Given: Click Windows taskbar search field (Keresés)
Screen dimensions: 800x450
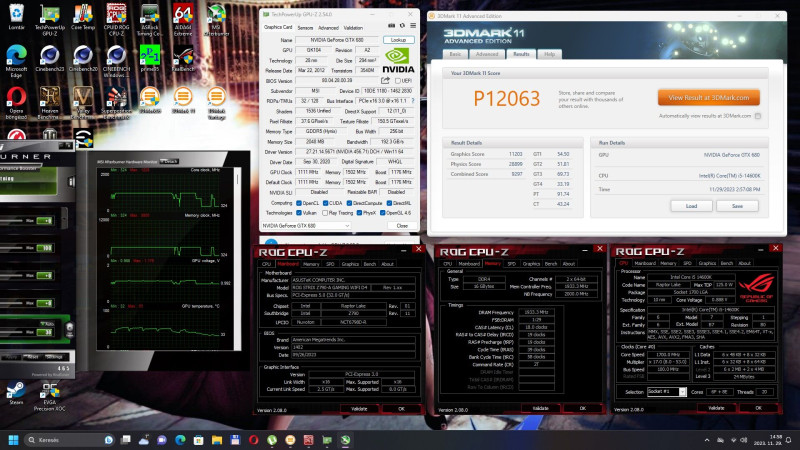Looking at the screenshot, I should 69,440.
